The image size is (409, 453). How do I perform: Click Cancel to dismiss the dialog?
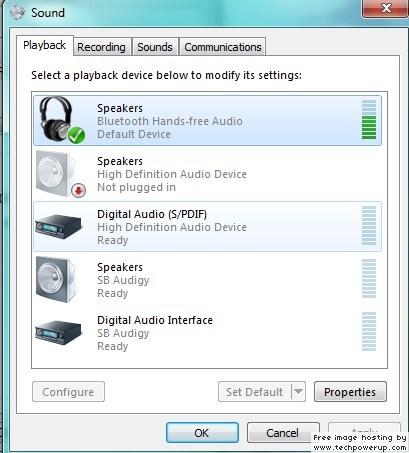click(x=283, y=433)
